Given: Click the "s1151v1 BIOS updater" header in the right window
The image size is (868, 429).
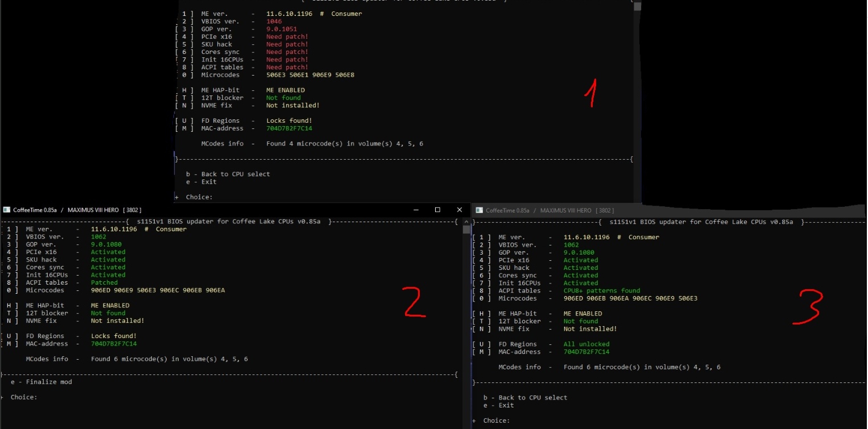Looking at the screenshot, I should 701,222.
